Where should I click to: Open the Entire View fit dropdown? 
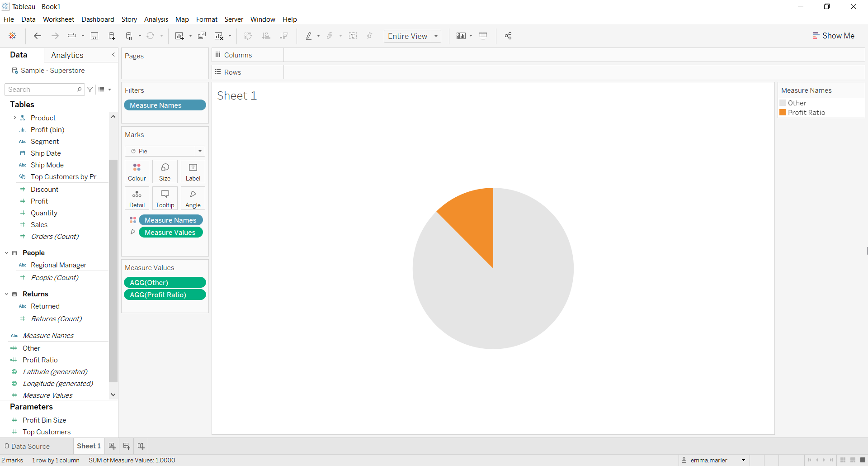(x=435, y=36)
